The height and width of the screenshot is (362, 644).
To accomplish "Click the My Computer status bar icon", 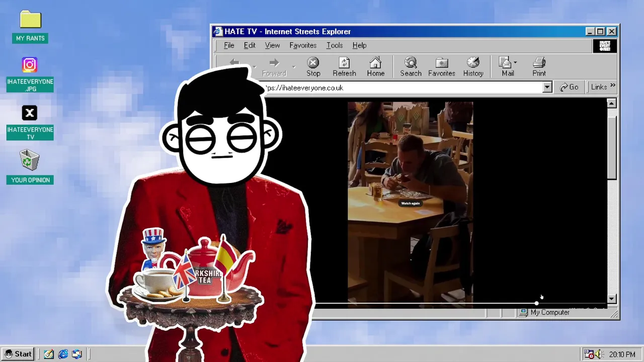I will tap(523, 312).
